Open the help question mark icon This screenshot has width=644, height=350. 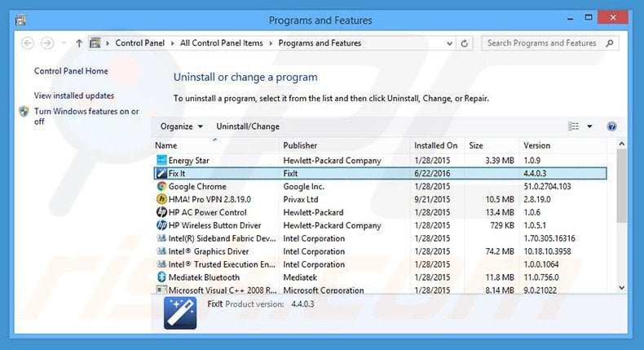611,126
